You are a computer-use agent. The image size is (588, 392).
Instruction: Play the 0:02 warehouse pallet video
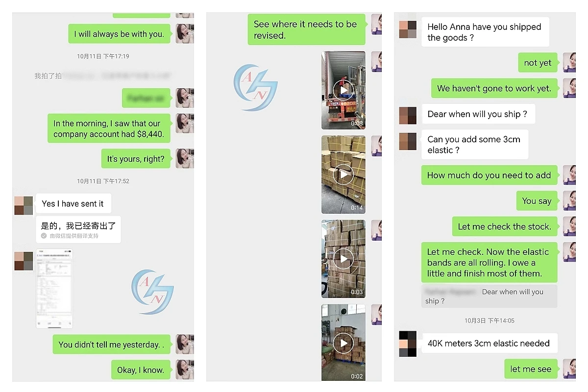pos(343,343)
